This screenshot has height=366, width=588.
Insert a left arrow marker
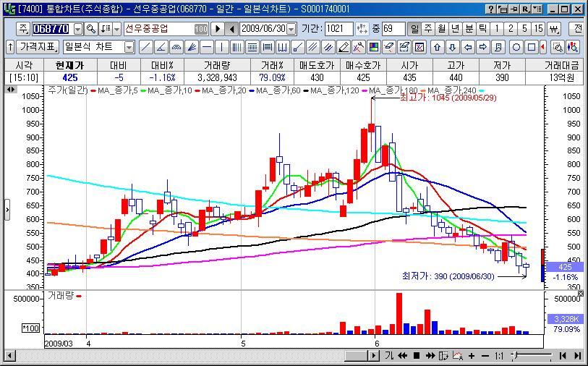pyautogui.click(x=468, y=47)
